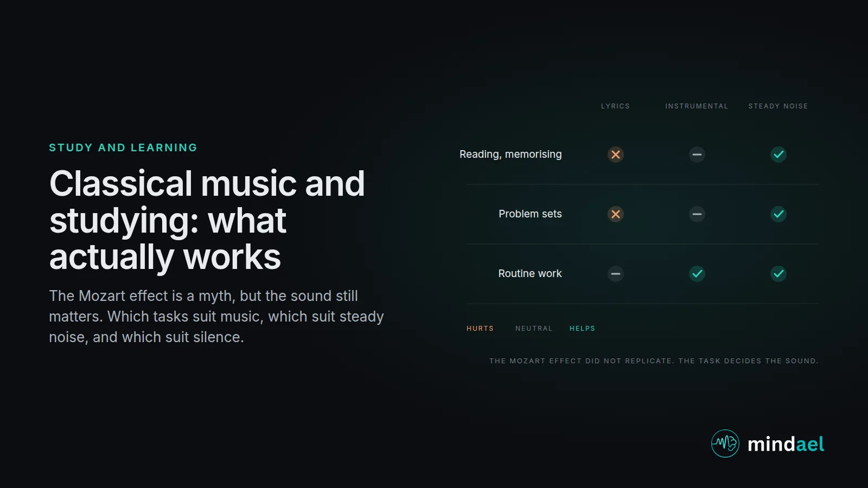Screen dimensions: 868x488
Task: Click the HELPS legend label
Action: click(582, 329)
